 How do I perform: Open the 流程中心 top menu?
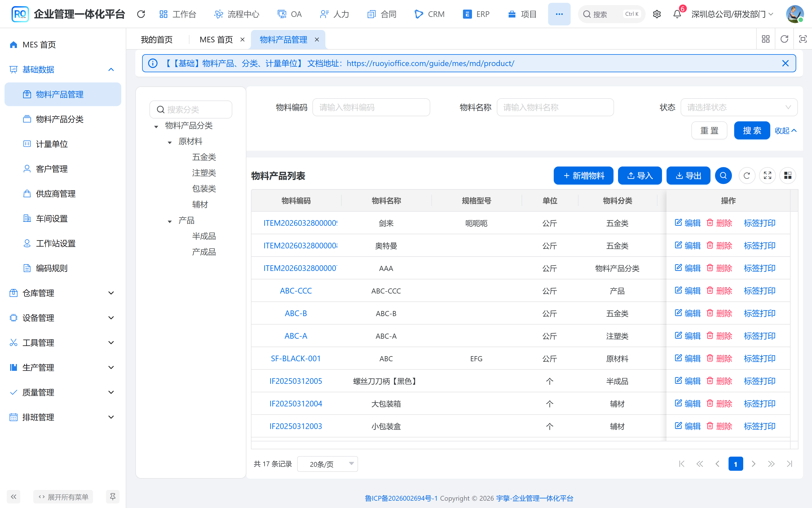[x=237, y=14]
